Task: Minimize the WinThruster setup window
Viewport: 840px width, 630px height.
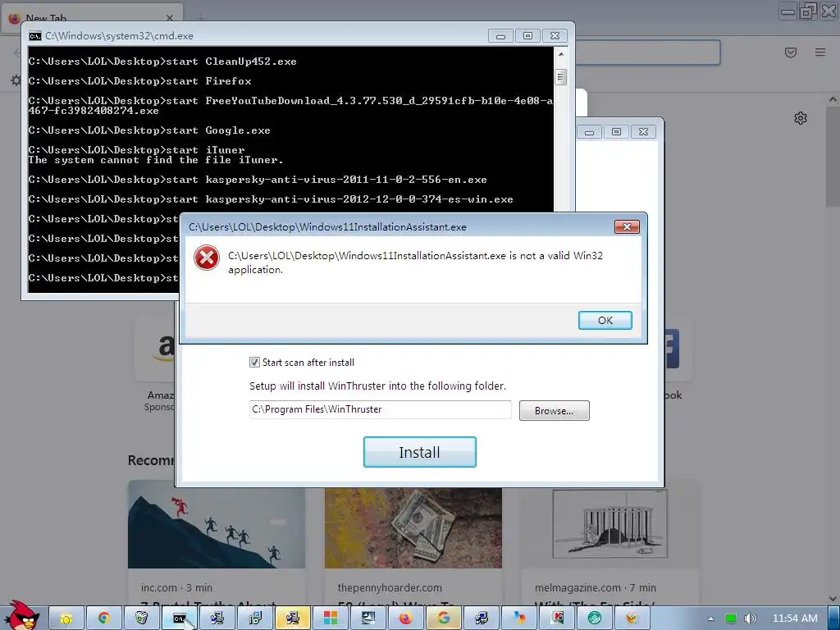Action: click(589, 132)
